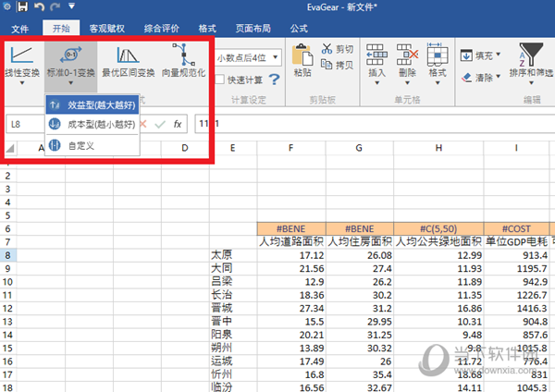
Task: Select row 8 header
Action: click(7, 255)
